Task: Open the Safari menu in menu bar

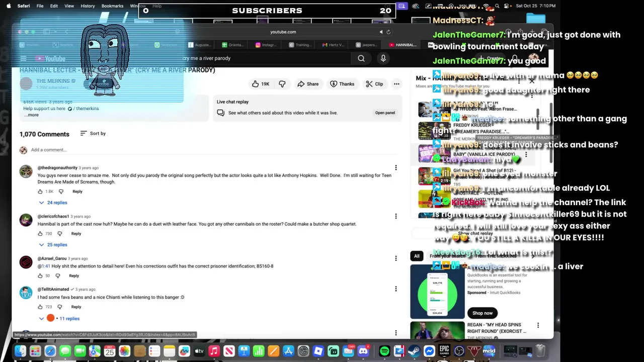Action: (x=23, y=6)
